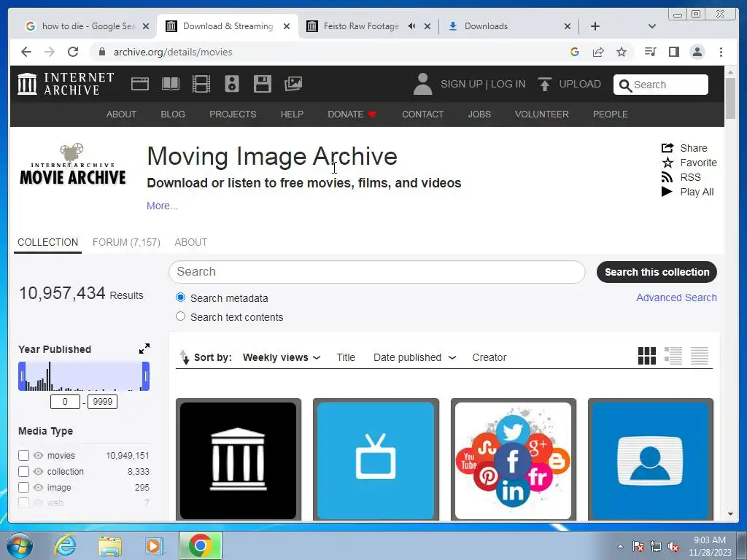Image resolution: width=747 pixels, height=560 pixels.
Task: Click the Play All triangle icon
Action: point(667,192)
